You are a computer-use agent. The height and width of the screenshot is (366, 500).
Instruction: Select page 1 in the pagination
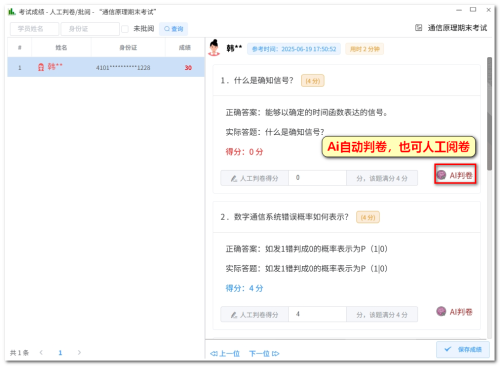tap(60, 353)
